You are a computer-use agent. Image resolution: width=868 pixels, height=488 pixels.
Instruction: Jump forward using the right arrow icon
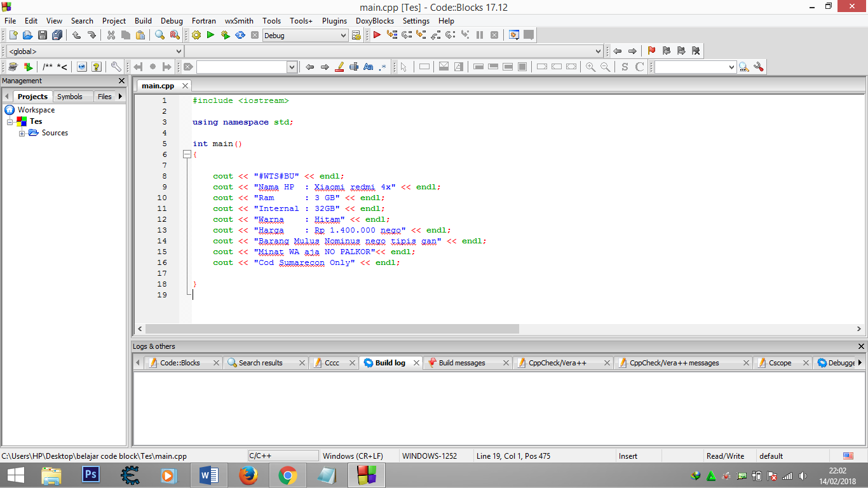(632, 51)
